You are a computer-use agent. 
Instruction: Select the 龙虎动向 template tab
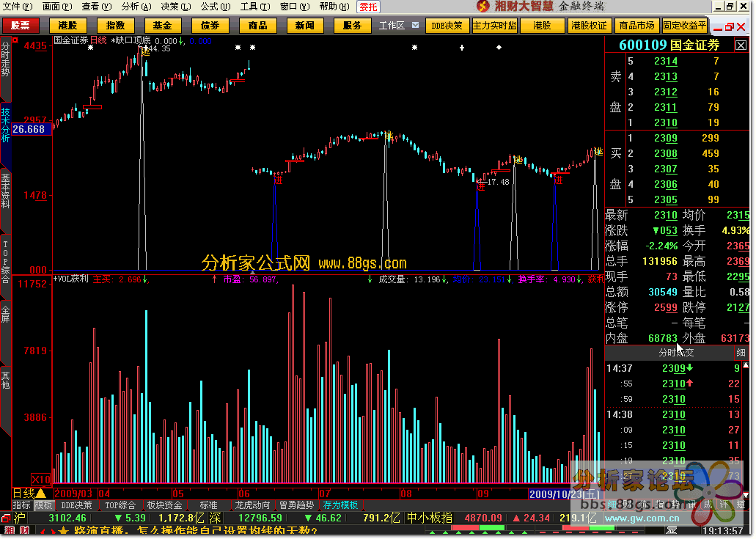[x=252, y=505]
